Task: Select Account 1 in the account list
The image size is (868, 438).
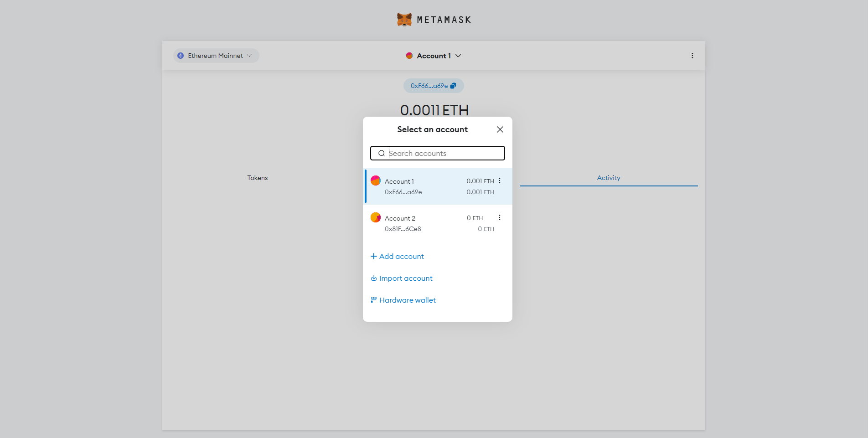Action: tap(438, 186)
